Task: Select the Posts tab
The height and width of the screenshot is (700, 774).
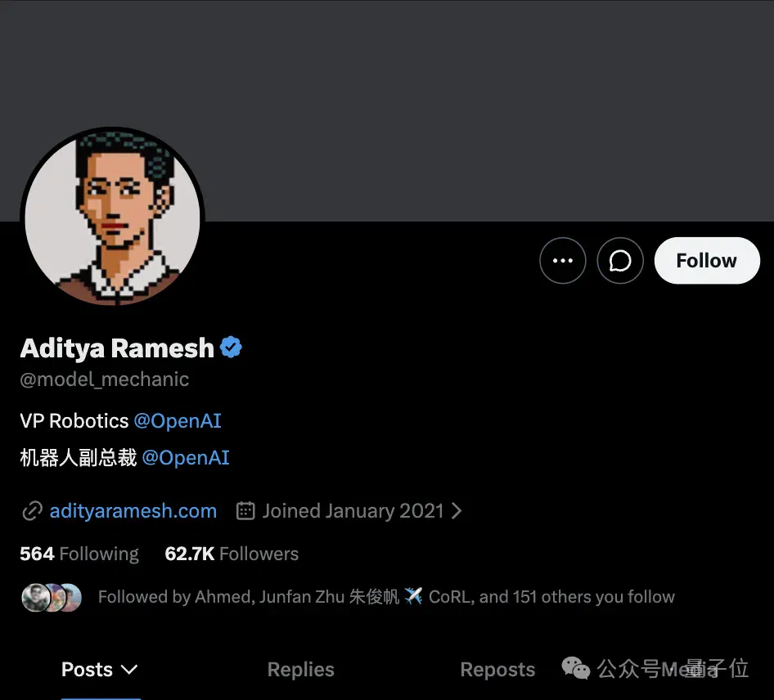Action: (x=99, y=670)
